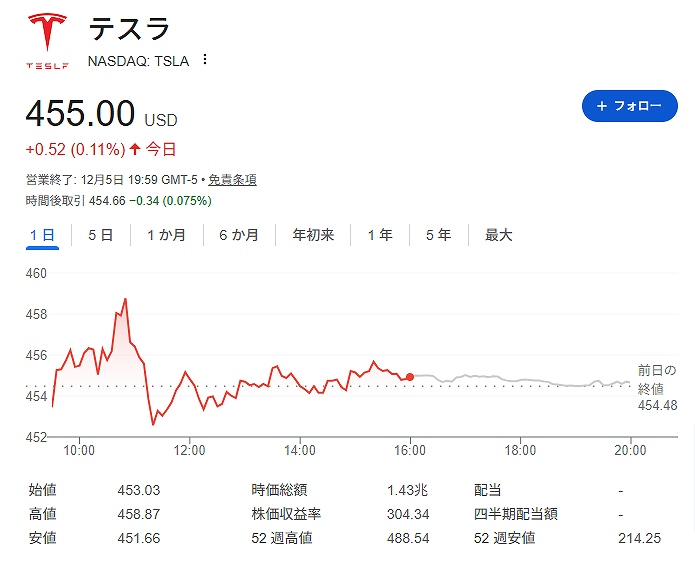
Task: Click the 時価総額 market cap value
Action: pos(407,491)
